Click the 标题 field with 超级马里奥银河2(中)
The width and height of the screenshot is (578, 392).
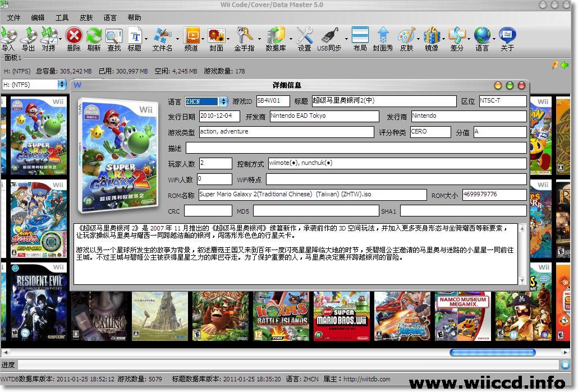pos(384,101)
